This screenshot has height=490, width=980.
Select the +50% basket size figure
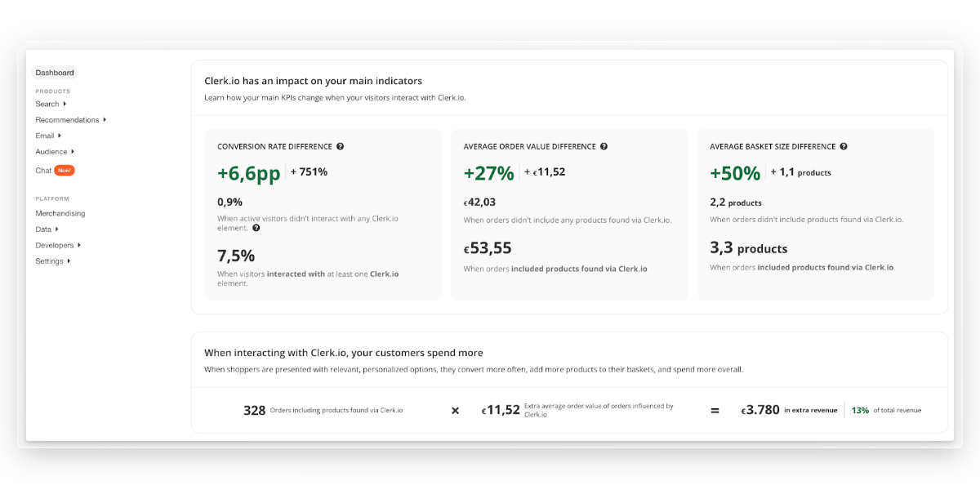coord(735,173)
